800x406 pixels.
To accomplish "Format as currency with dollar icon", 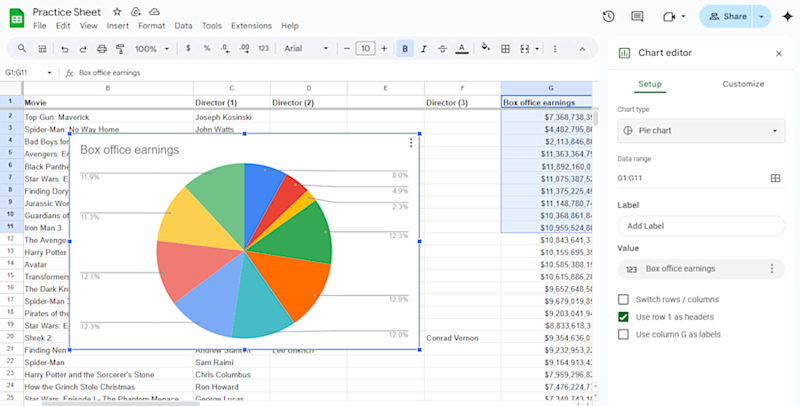I will [x=188, y=48].
